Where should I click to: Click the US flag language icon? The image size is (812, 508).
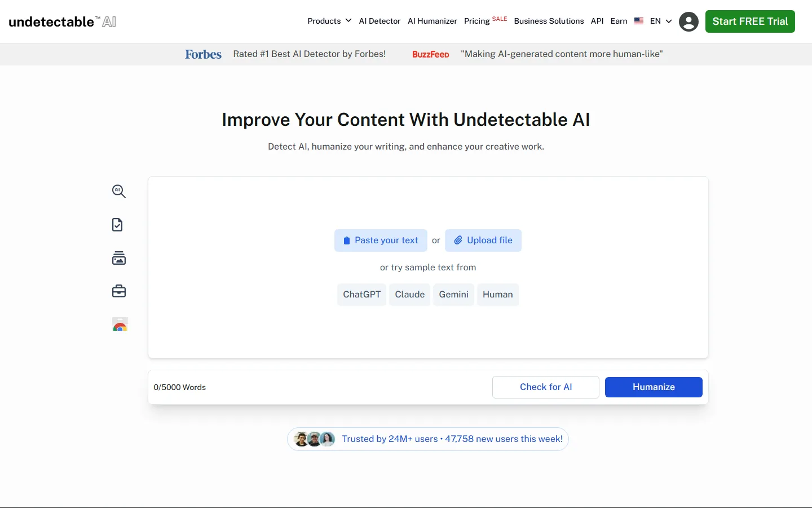(x=639, y=21)
